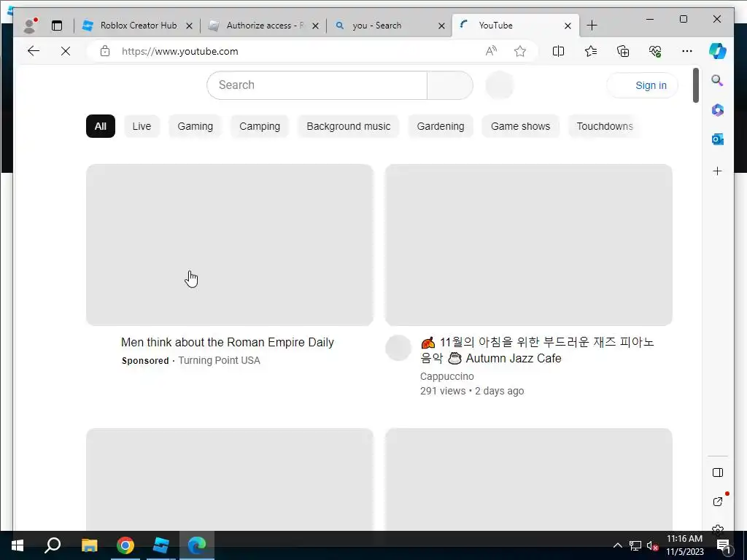Select the All filter chip
The height and width of the screenshot is (560, 747).
(x=101, y=126)
